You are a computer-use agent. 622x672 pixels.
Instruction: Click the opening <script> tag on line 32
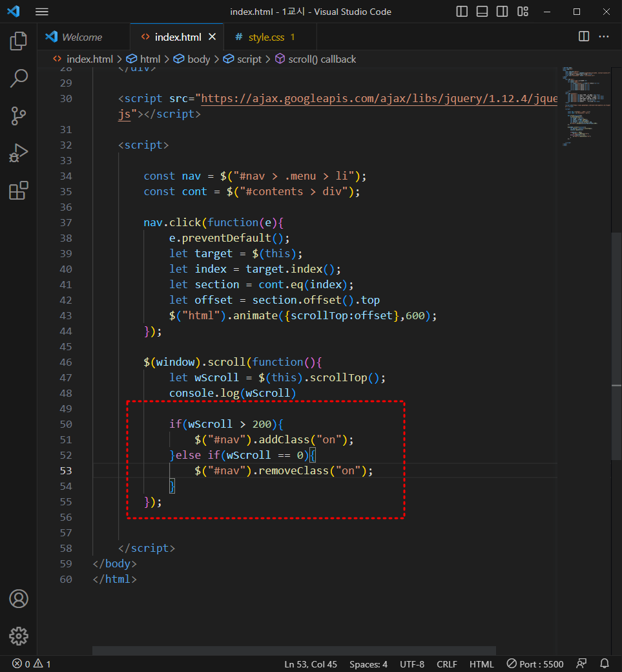tap(143, 145)
